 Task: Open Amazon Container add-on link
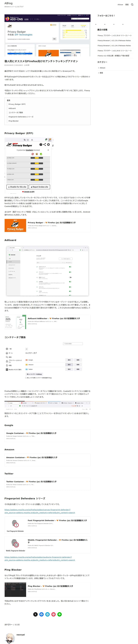[x=32, y=457]
